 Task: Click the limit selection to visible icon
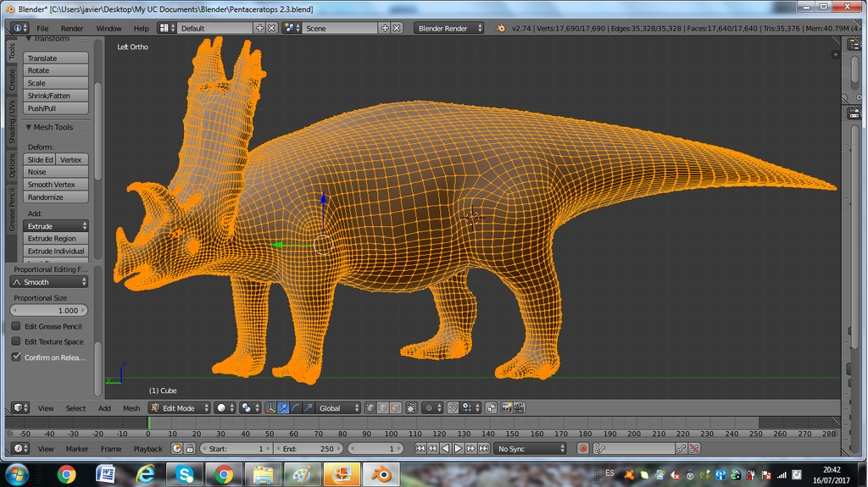(x=411, y=408)
